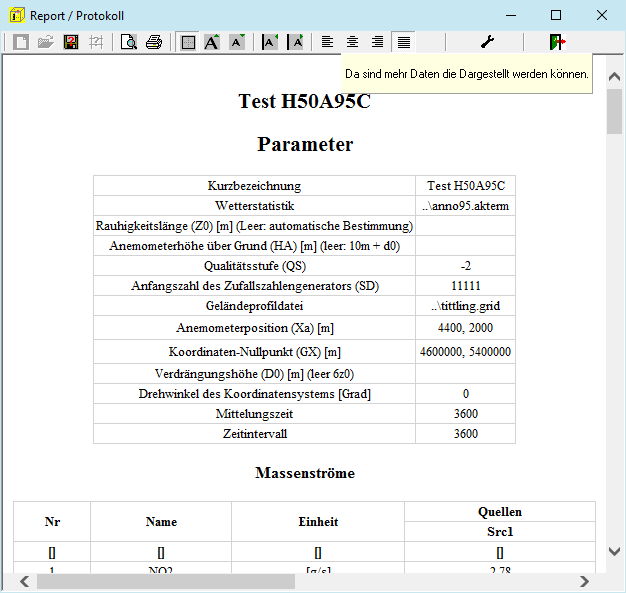Click the 'Einheit' column header
This screenshot has width=626, height=593.
(x=318, y=522)
